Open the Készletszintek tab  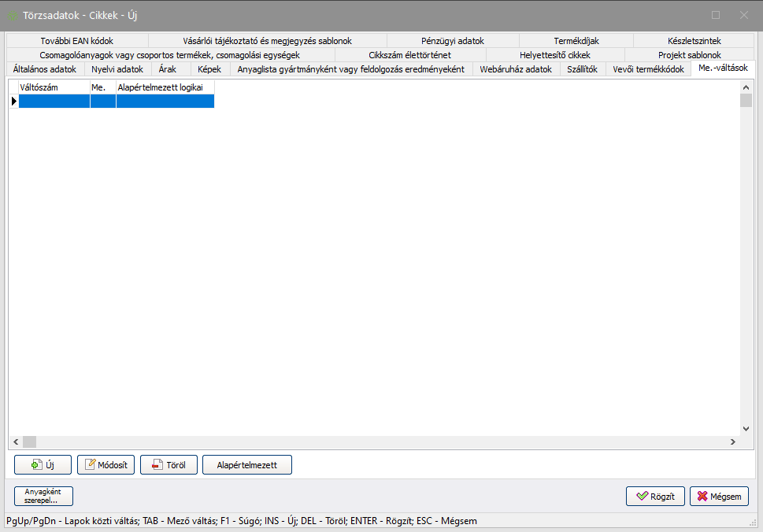(x=694, y=41)
